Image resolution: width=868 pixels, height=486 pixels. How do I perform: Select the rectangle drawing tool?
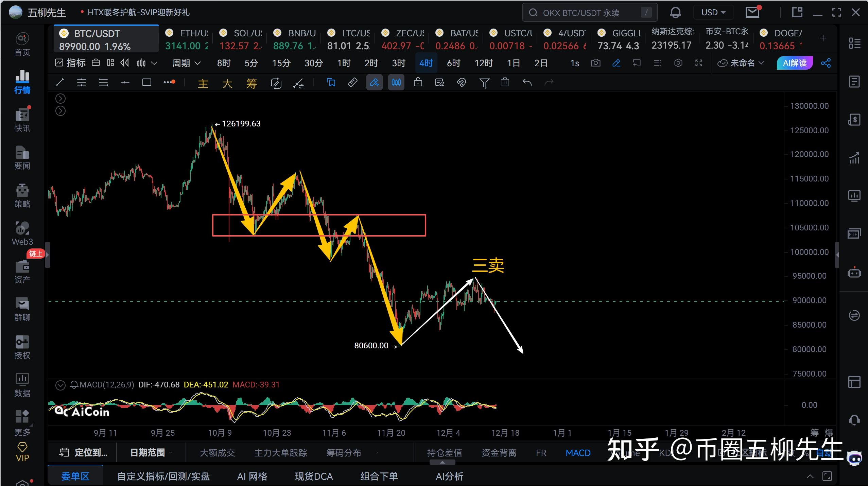click(x=146, y=83)
